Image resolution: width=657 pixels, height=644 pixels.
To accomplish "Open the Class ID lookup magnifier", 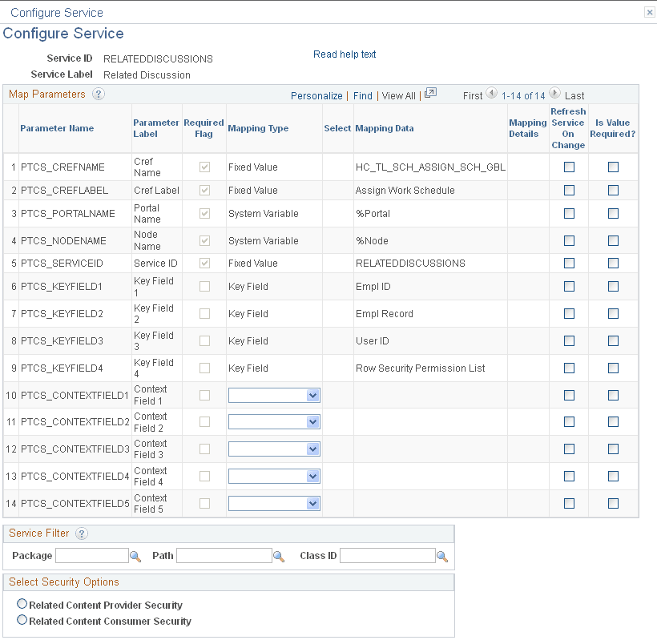I will tap(441, 555).
